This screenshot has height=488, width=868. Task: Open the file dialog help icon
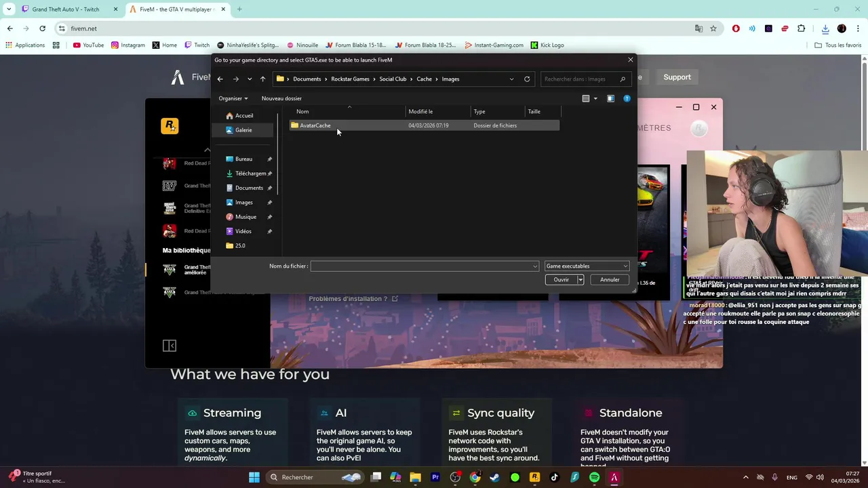[627, 98]
